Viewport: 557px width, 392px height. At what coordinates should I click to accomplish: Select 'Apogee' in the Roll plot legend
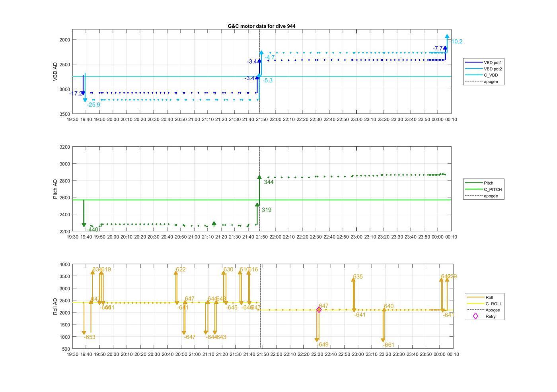(x=483, y=310)
